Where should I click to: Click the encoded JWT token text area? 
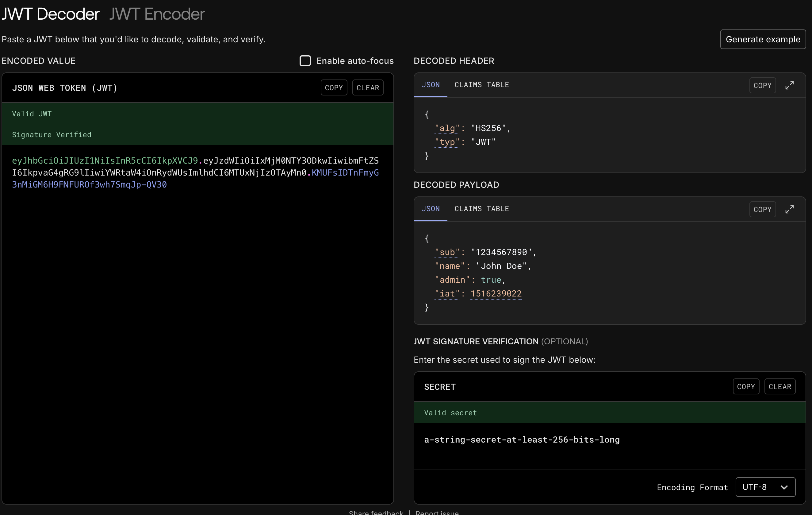tap(196, 172)
